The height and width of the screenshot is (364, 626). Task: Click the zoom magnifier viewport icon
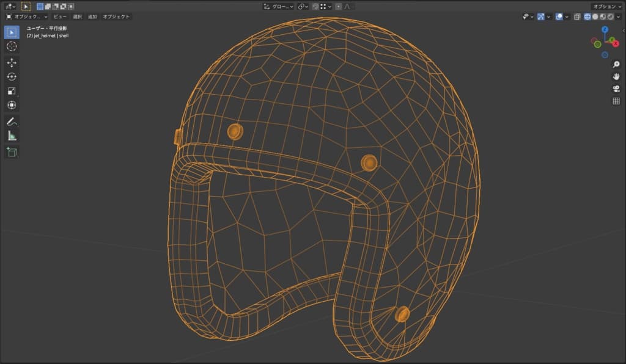tap(616, 64)
